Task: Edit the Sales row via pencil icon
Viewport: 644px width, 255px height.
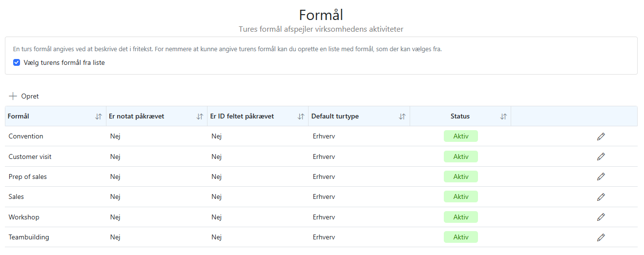Action: pos(601,197)
